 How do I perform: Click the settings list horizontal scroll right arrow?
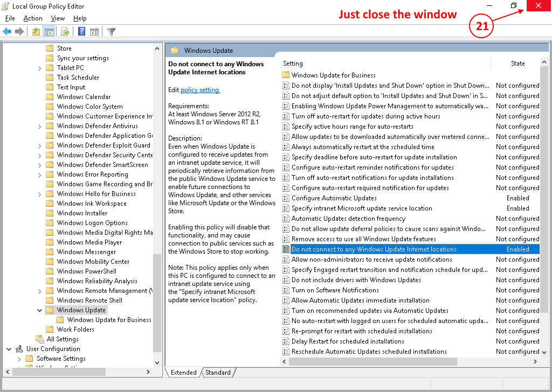(535, 361)
